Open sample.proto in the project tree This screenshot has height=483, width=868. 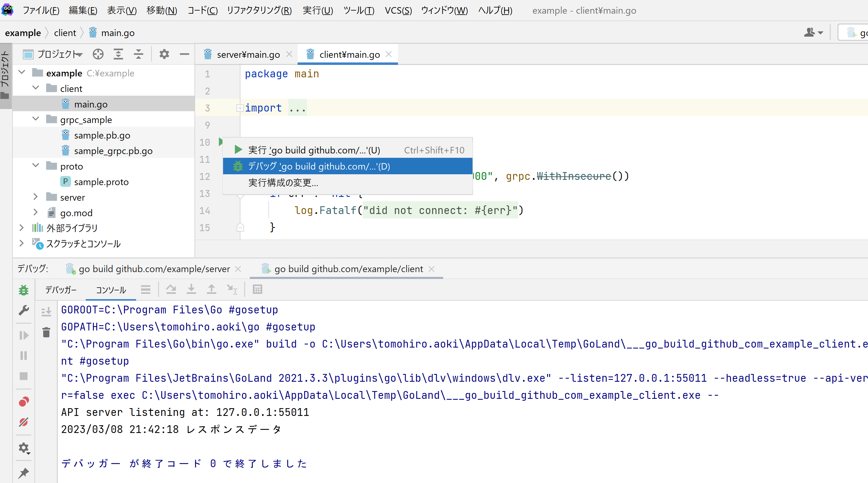pos(101,182)
